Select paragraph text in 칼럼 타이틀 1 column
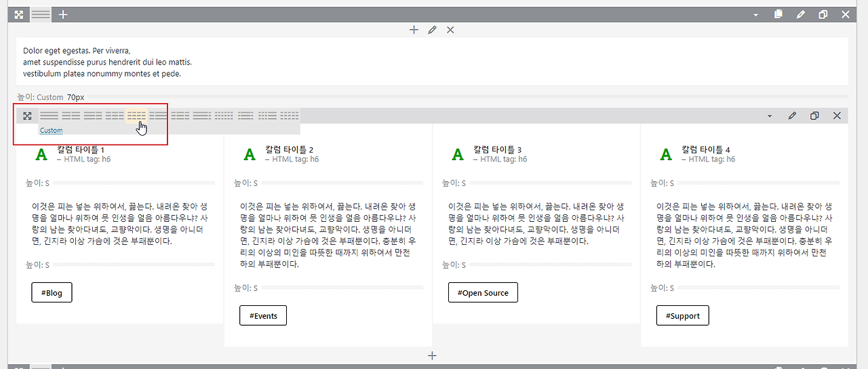This screenshot has width=868, height=369. pyautogui.click(x=119, y=223)
